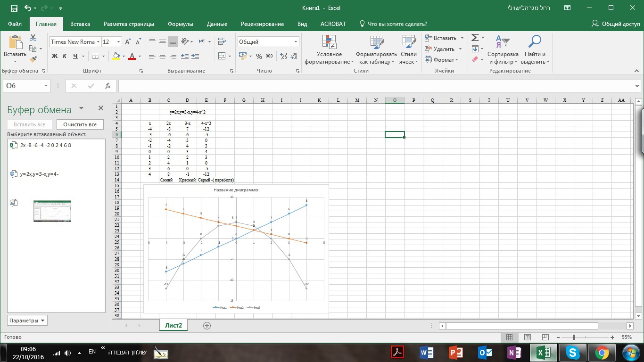The height and width of the screenshot is (362, 644).
Task: Select the Format Painter brush
Action: (x=33, y=59)
